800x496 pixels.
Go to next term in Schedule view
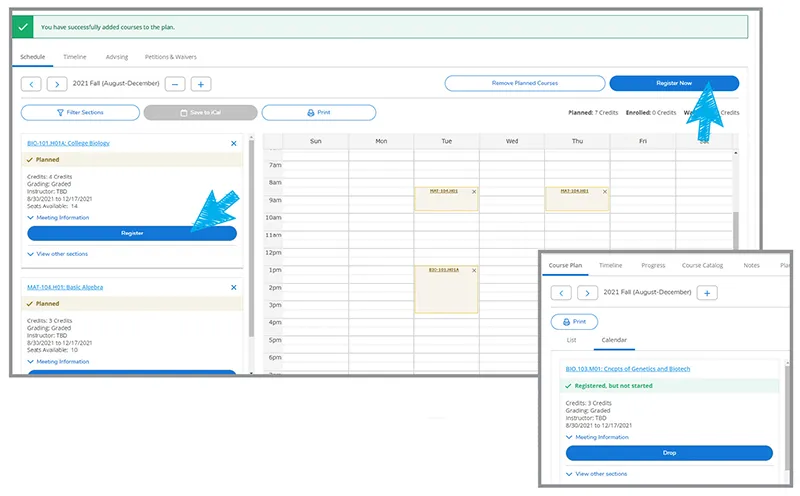pos(57,85)
